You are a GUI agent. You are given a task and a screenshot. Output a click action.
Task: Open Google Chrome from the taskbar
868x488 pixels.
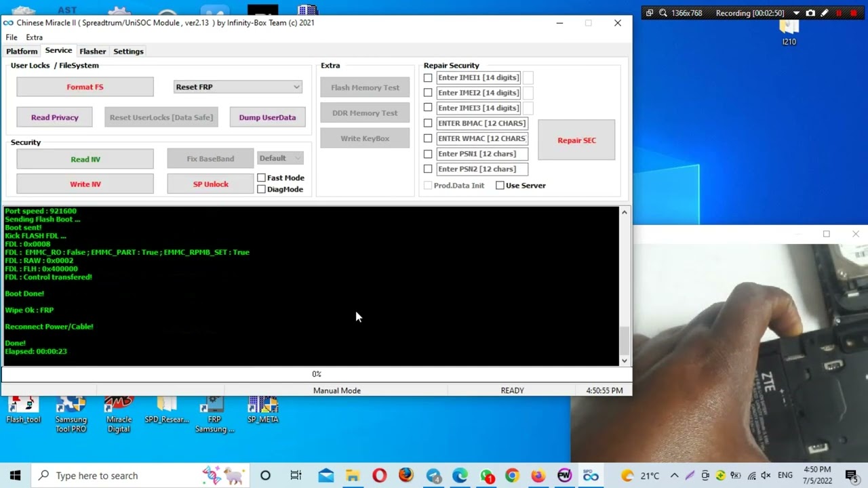click(x=512, y=475)
